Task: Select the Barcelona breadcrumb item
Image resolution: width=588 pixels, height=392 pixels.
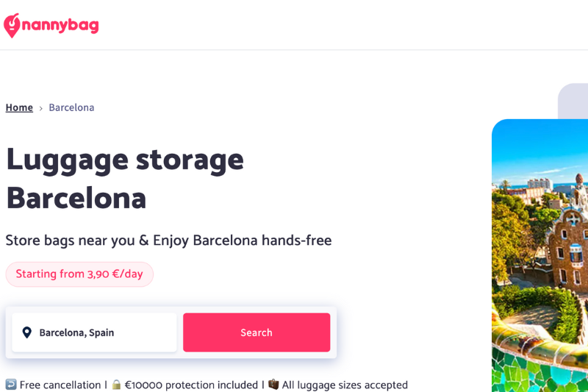Action: [71, 107]
